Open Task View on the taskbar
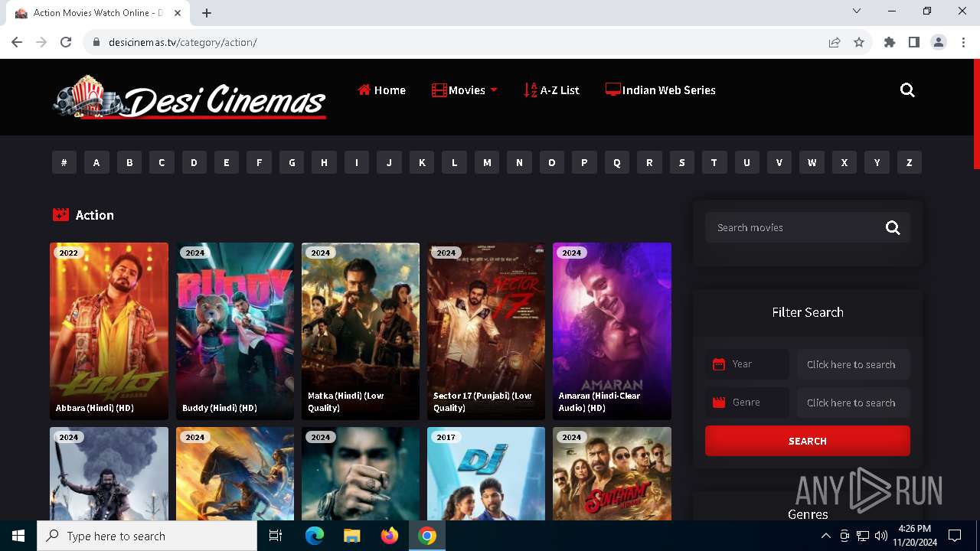The width and height of the screenshot is (980, 551). coord(276,536)
